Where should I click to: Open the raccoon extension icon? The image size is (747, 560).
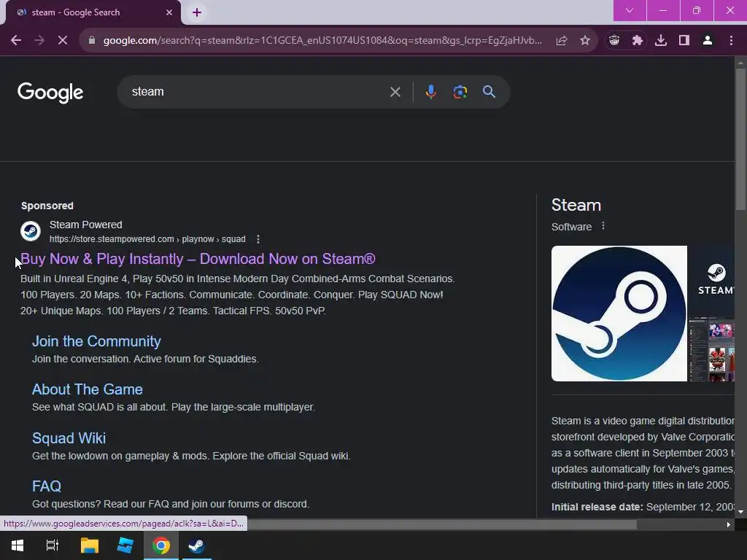614,41
